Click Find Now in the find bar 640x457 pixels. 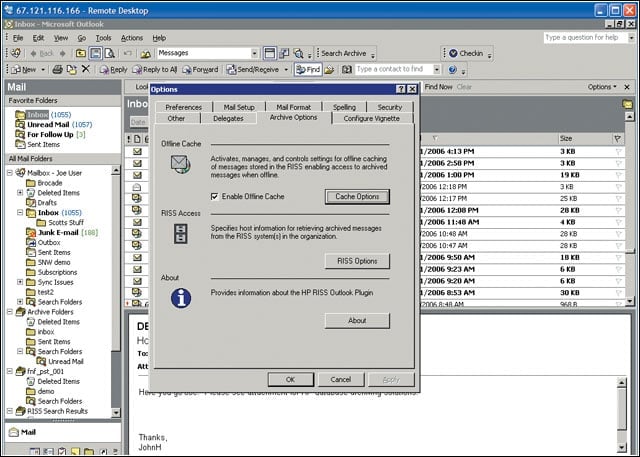pos(438,87)
